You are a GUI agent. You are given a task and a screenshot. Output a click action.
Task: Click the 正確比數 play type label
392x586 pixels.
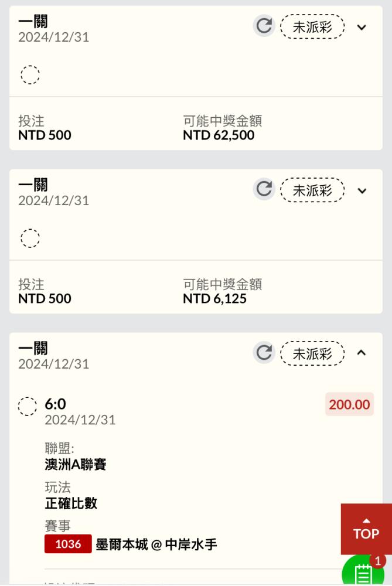71,503
